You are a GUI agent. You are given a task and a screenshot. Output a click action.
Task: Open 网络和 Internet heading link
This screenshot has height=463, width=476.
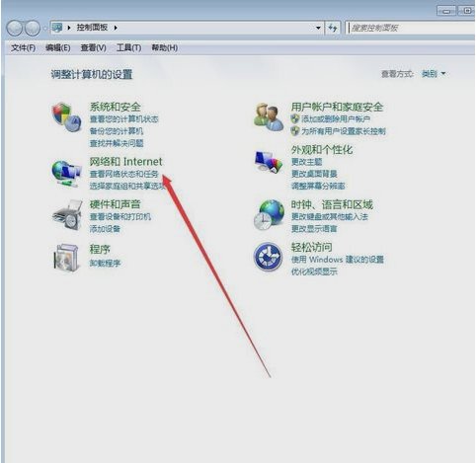pyautogui.click(x=125, y=161)
